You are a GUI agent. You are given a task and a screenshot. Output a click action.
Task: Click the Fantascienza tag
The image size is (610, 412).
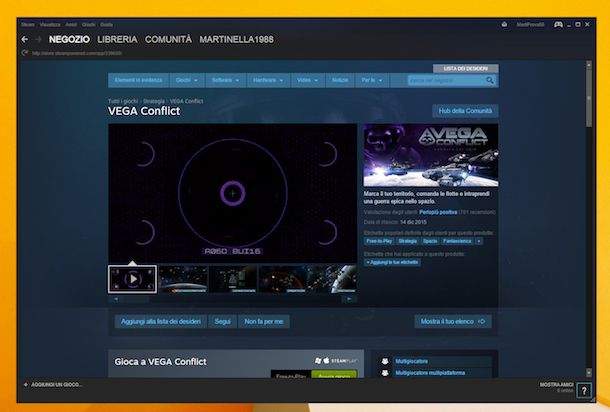tap(457, 241)
